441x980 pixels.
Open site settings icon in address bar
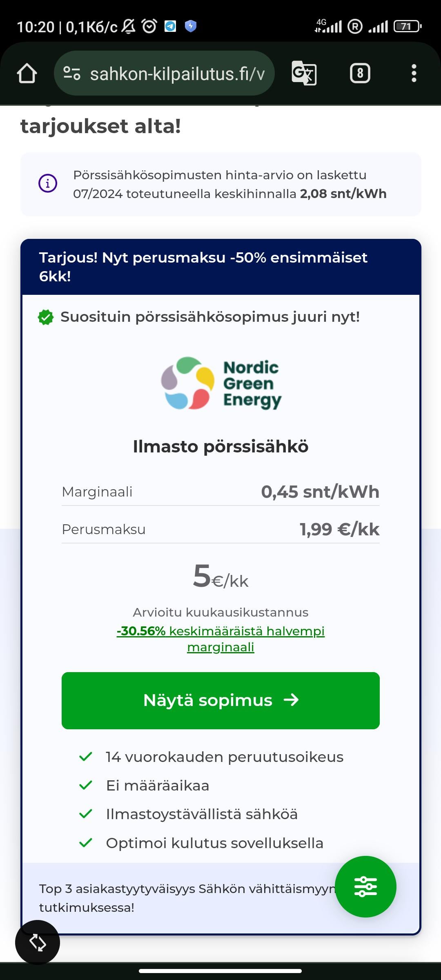[x=72, y=73]
